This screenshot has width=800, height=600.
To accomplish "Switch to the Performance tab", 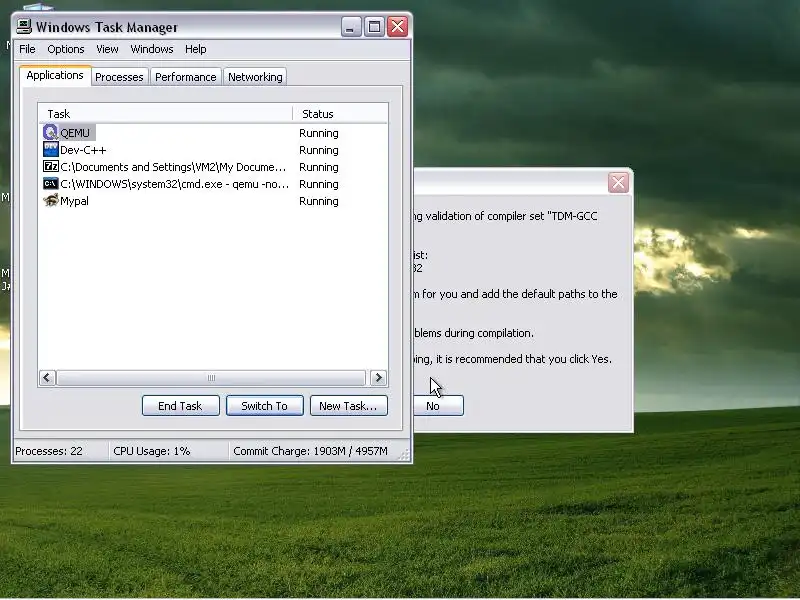I will click(x=186, y=77).
